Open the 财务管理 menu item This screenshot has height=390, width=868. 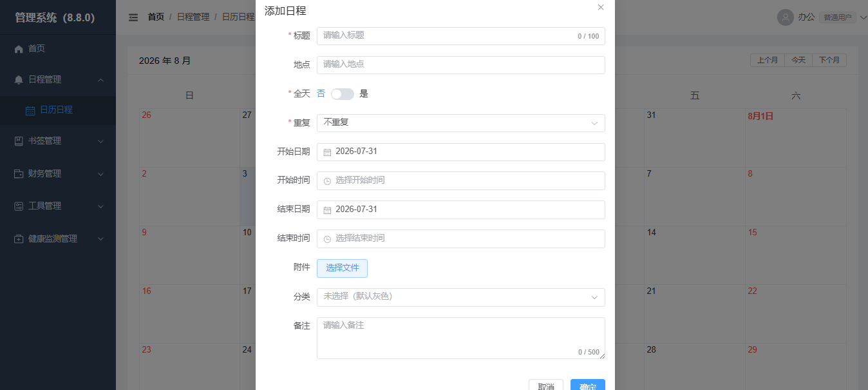[x=58, y=174]
